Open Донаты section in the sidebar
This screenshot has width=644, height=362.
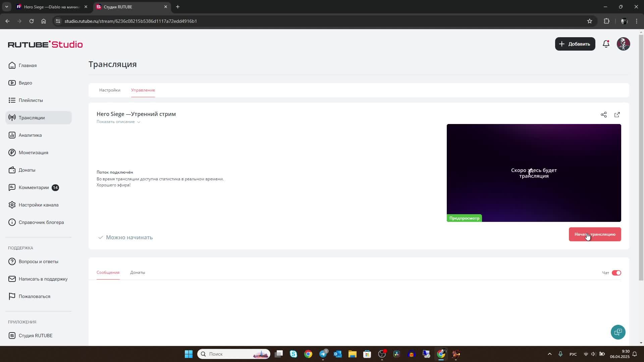27,170
